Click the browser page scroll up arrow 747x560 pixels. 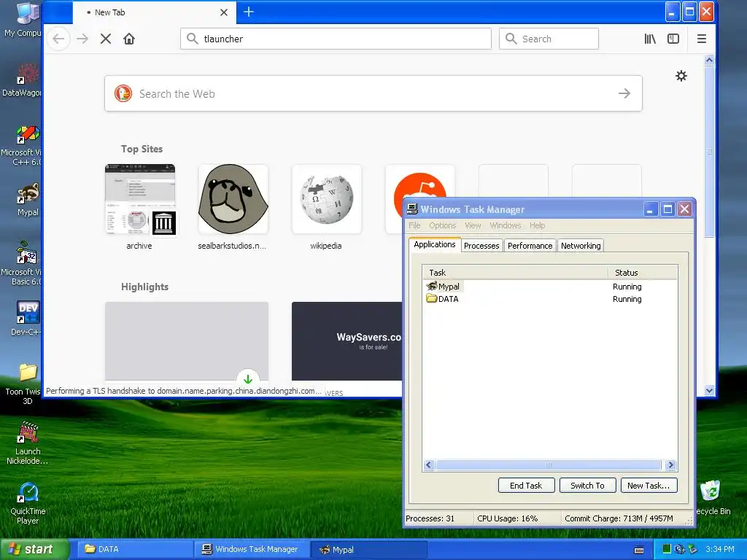click(709, 61)
